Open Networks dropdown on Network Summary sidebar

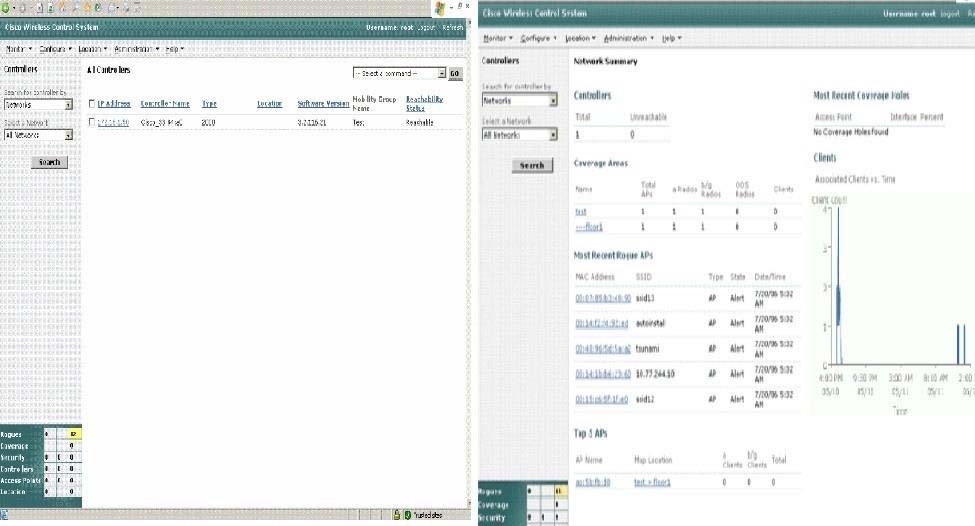pyautogui.click(x=520, y=100)
